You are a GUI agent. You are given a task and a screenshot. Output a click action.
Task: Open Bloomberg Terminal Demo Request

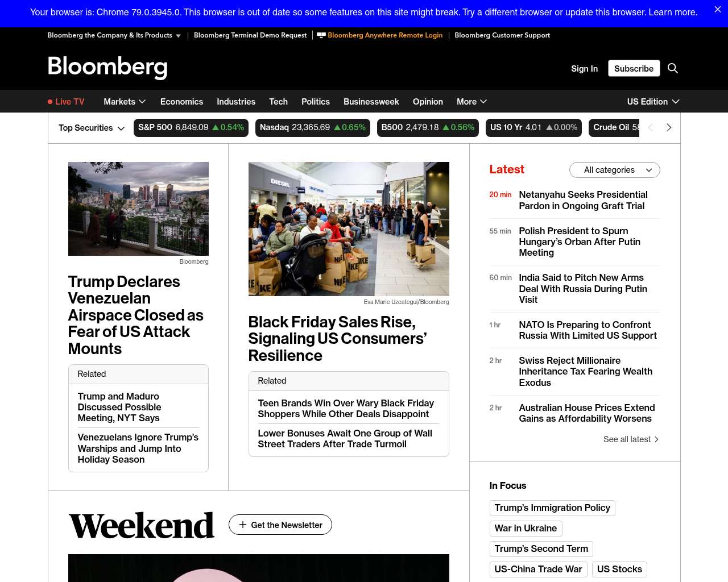[x=250, y=35]
